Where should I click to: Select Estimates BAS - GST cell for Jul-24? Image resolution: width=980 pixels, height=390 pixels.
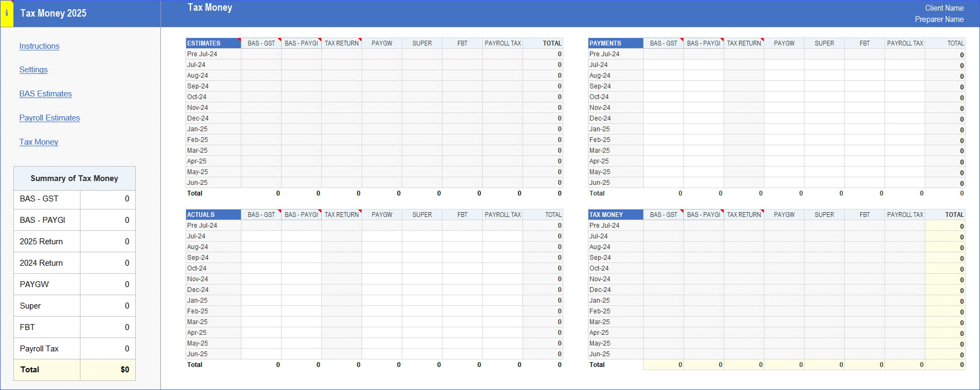pyautogui.click(x=261, y=65)
